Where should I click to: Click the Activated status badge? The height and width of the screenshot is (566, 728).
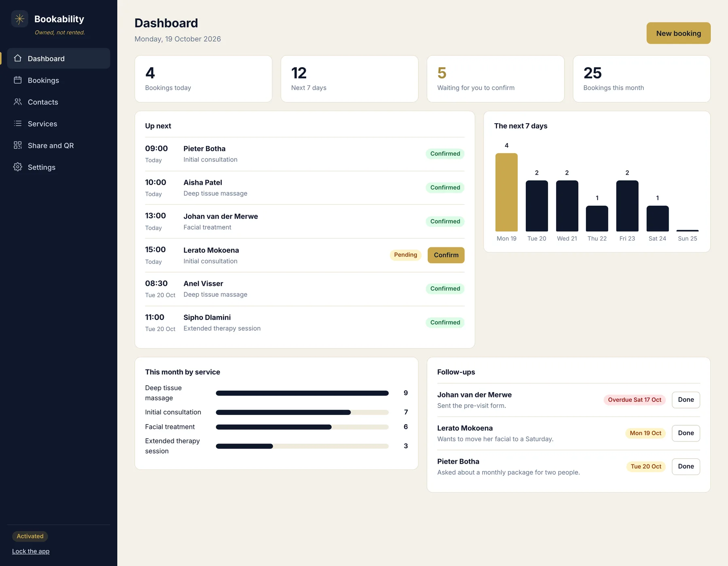(x=30, y=536)
